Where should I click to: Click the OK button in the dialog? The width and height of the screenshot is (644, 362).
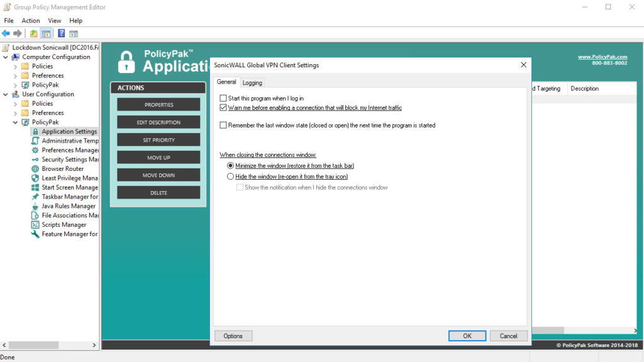[467, 336]
